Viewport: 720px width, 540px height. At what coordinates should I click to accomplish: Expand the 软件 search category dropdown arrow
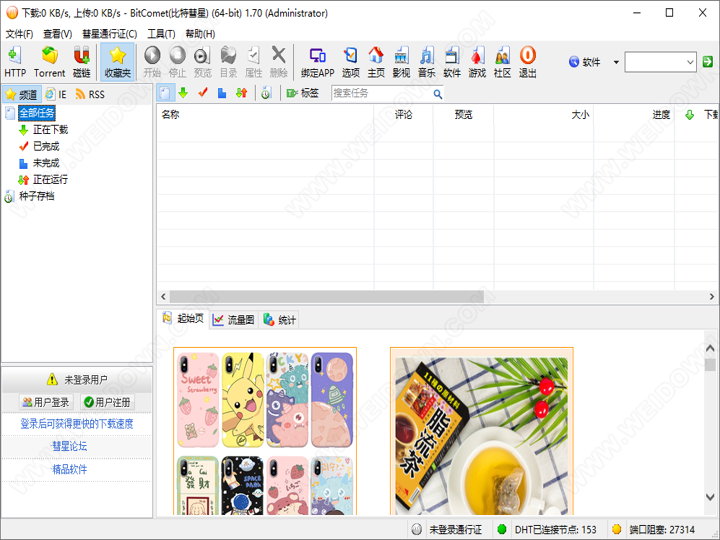[x=616, y=62]
